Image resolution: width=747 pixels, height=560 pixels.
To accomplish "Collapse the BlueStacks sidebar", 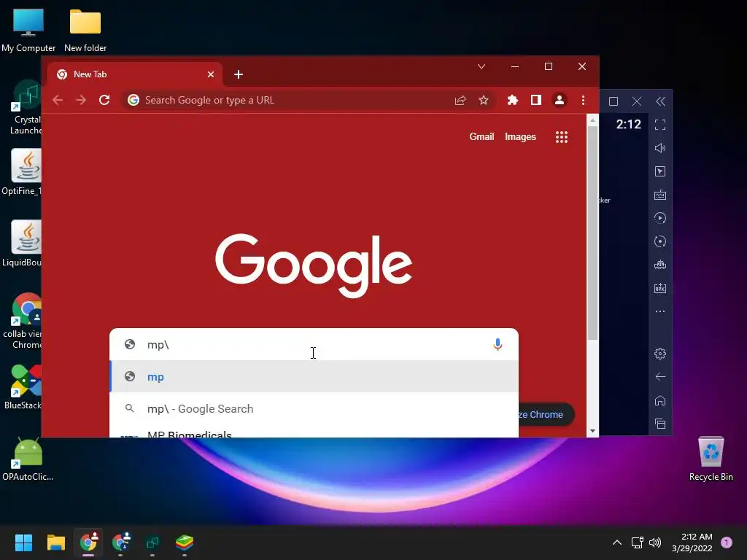I will pyautogui.click(x=660, y=101).
